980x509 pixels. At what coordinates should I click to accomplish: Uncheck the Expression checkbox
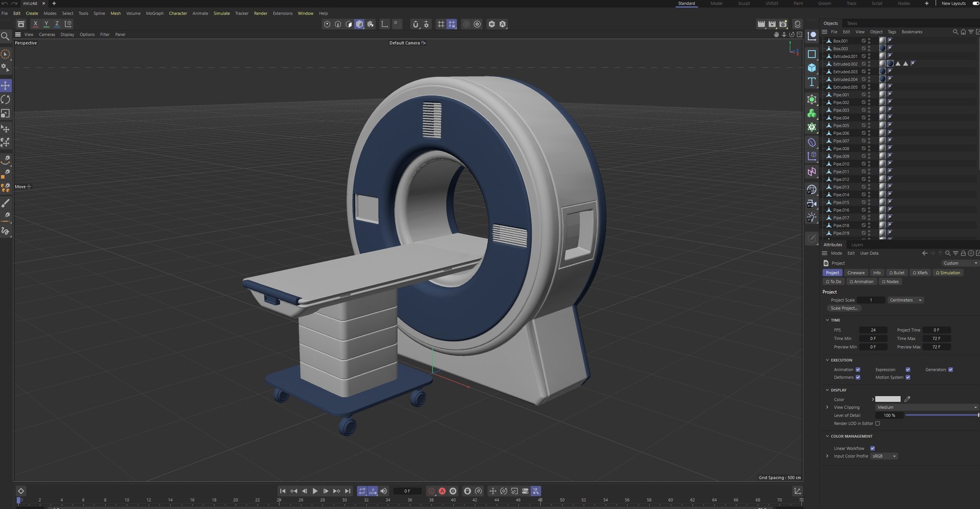click(908, 369)
